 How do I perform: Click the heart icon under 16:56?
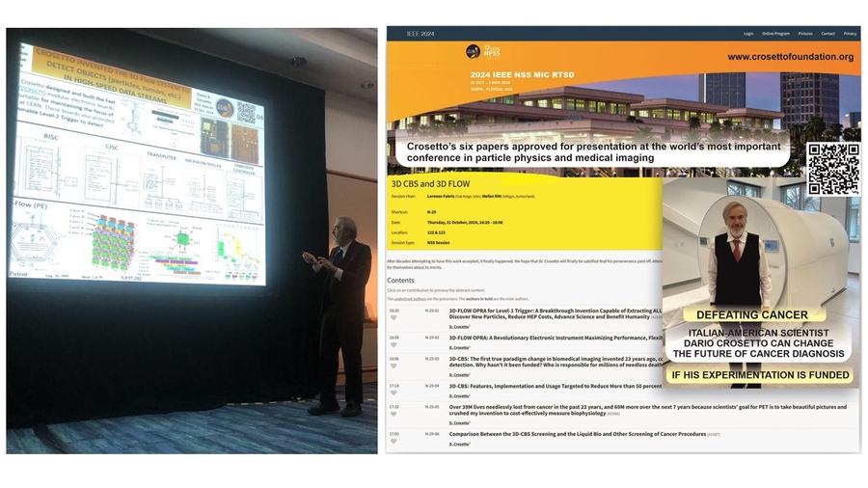click(393, 366)
